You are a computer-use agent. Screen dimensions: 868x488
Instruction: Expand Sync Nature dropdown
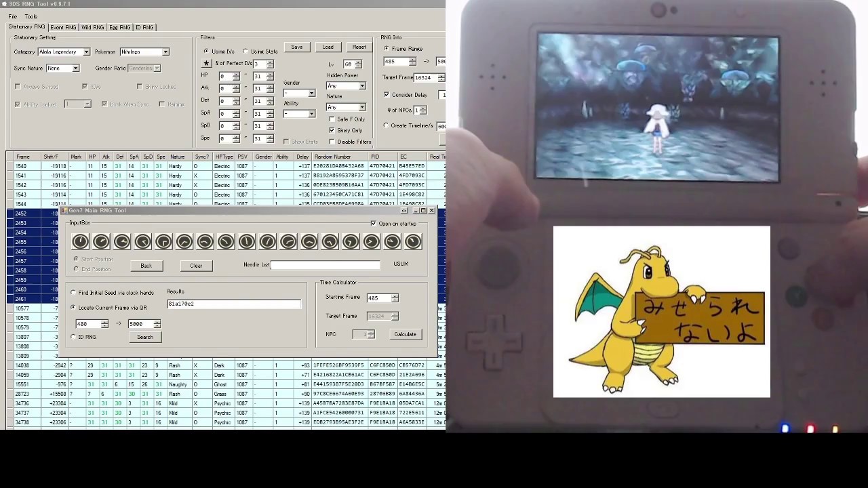coord(63,68)
